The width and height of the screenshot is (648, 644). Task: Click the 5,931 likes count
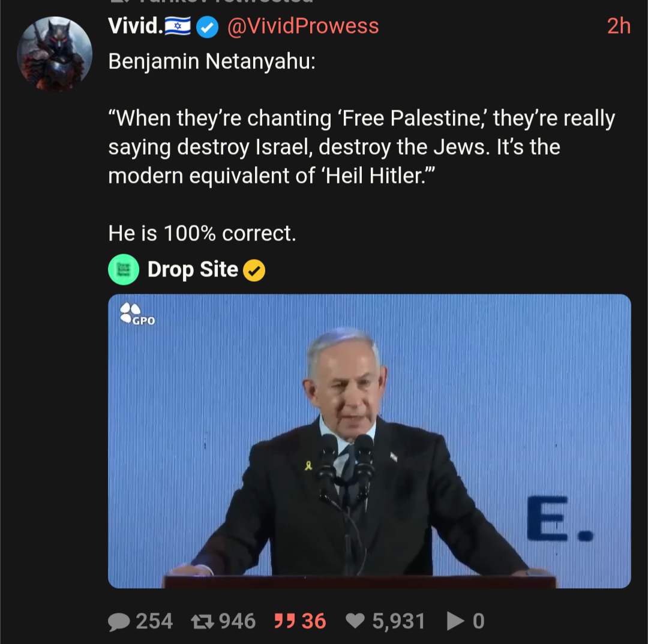point(398,621)
